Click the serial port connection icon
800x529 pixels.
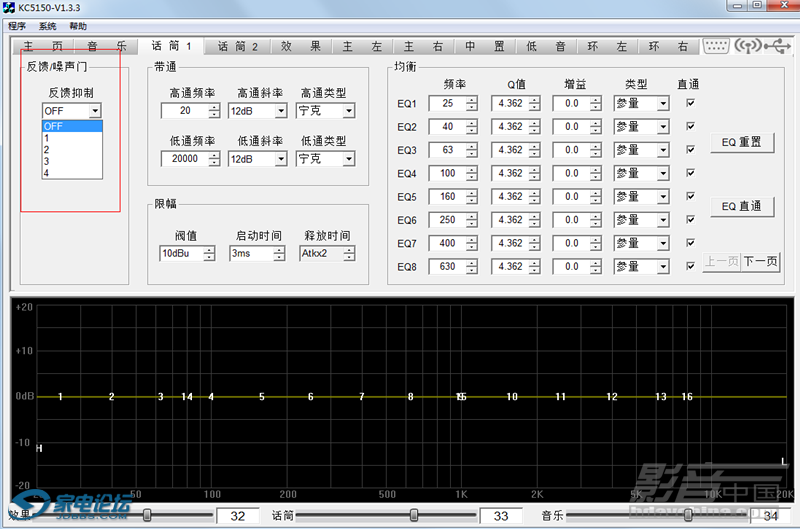[x=716, y=46]
